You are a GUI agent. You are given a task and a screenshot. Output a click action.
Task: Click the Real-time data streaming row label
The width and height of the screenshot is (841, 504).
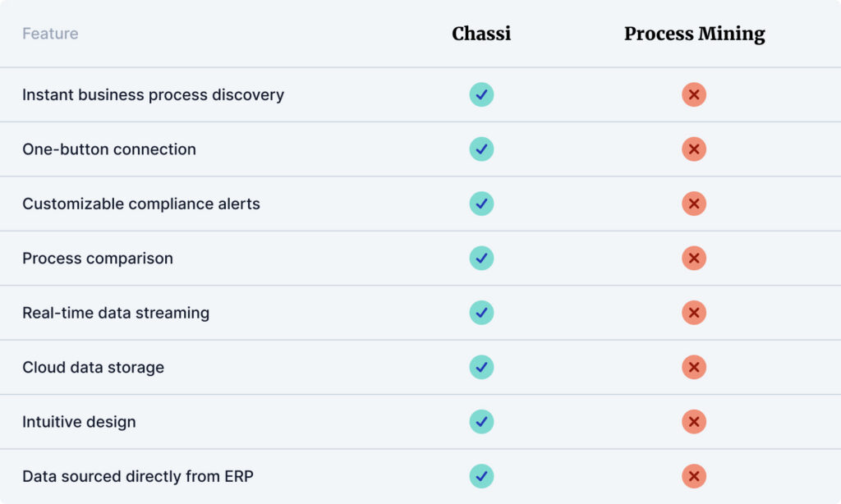[116, 313]
